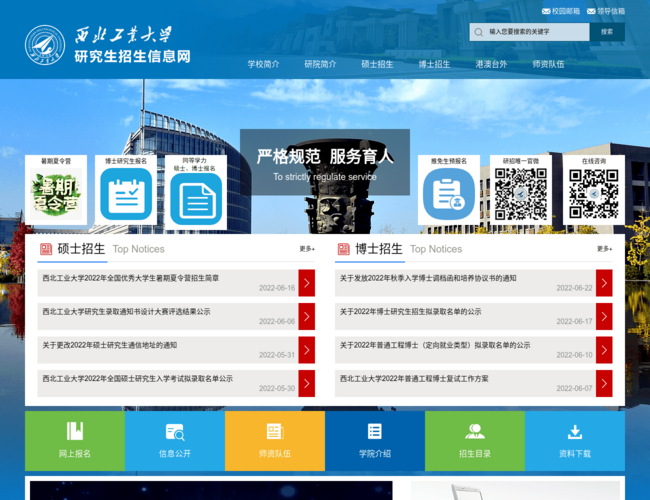Screen dimensions: 650x500
Task: Open notice 西北工业大学研究生录取通知书设计大赛评选结果公示
Action: (x=126, y=312)
